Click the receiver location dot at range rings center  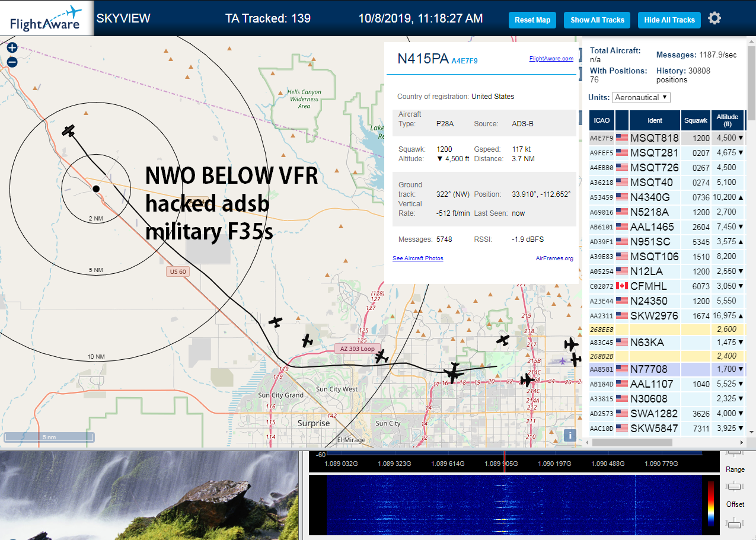click(96, 188)
